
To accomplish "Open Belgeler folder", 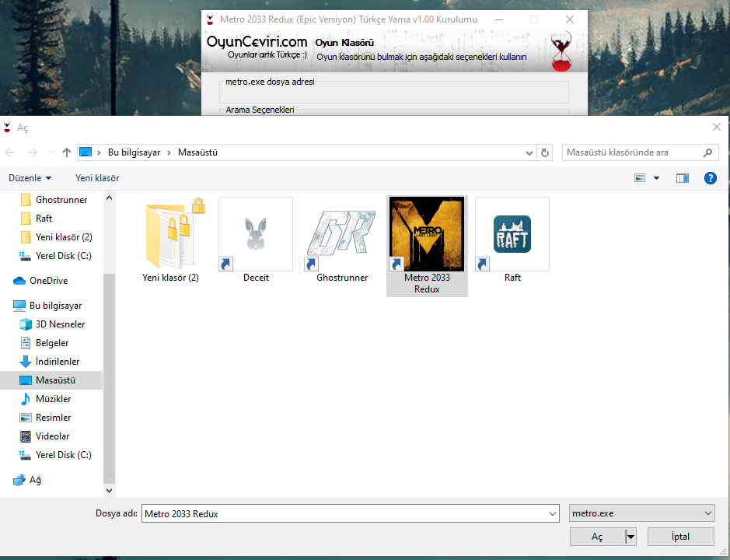I will pyautogui.click(x=44, y=342).
